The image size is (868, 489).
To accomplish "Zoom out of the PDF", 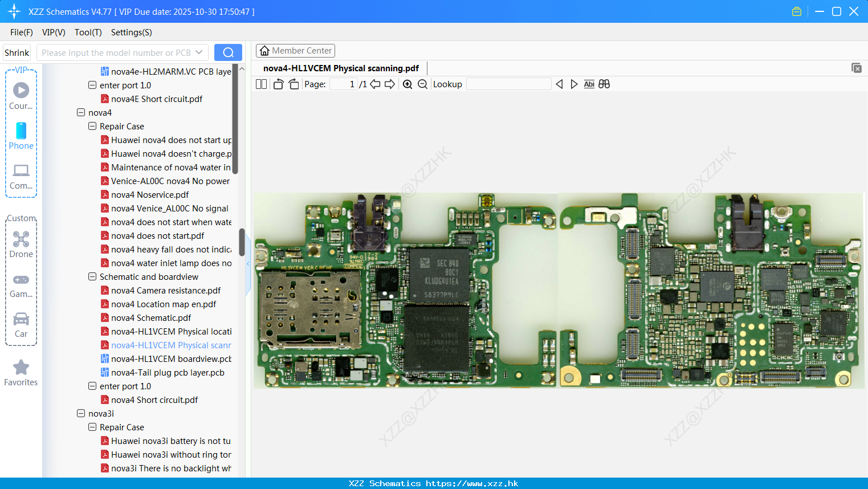I will point(422,84).
